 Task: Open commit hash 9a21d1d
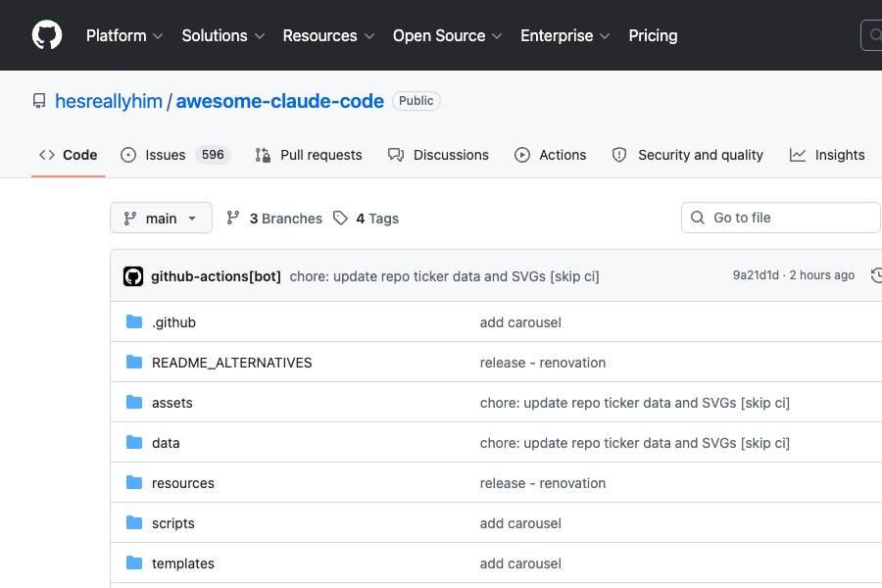click(756, 275)
